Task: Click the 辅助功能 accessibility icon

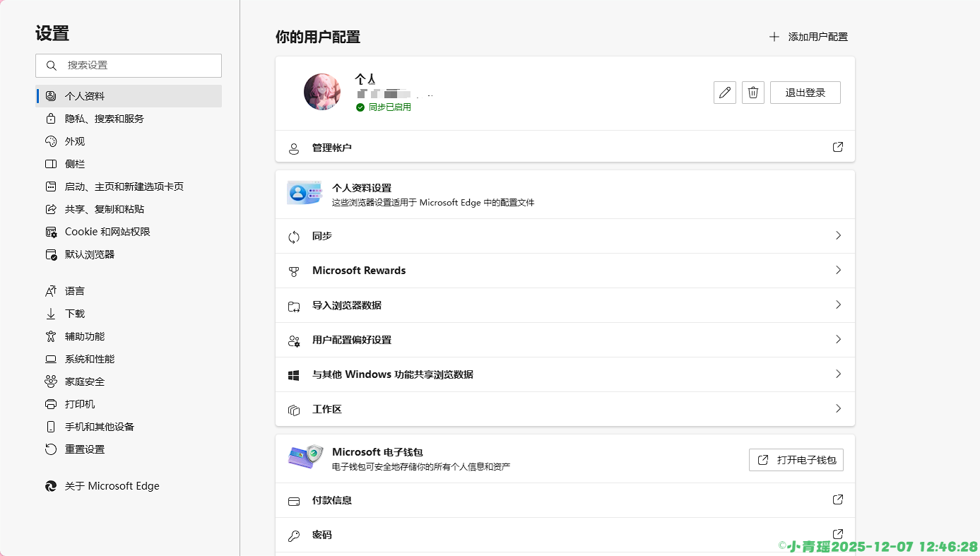Action: coord(51,336)
